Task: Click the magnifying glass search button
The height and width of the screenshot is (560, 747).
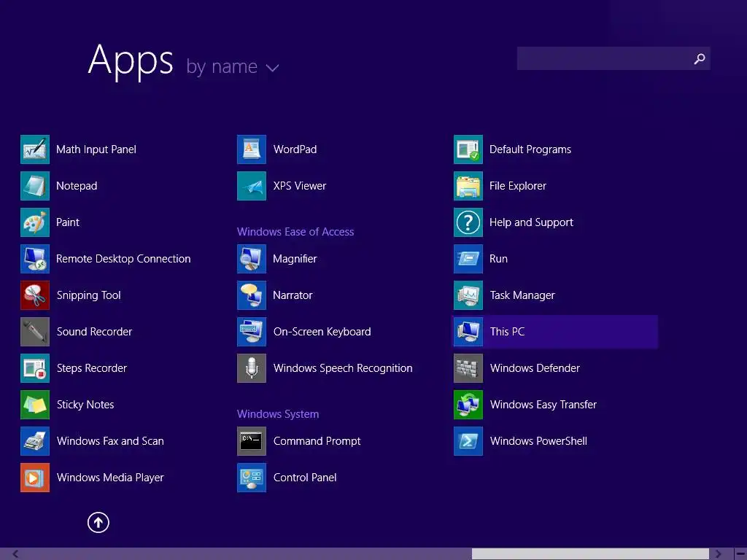Action: [700, 58]
